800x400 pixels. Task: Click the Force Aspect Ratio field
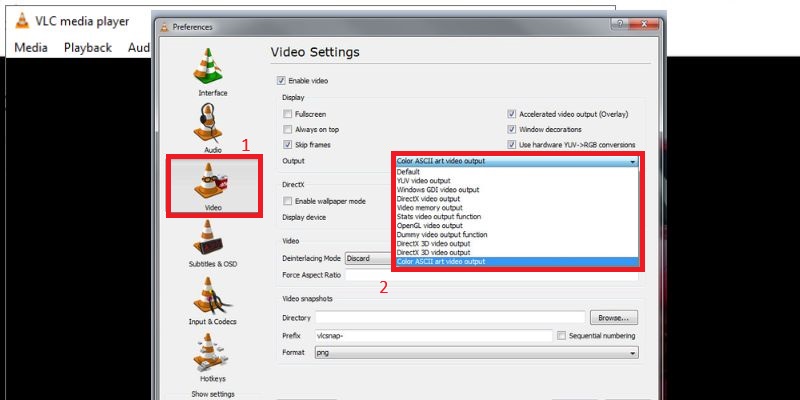click(x=491, y=275)
